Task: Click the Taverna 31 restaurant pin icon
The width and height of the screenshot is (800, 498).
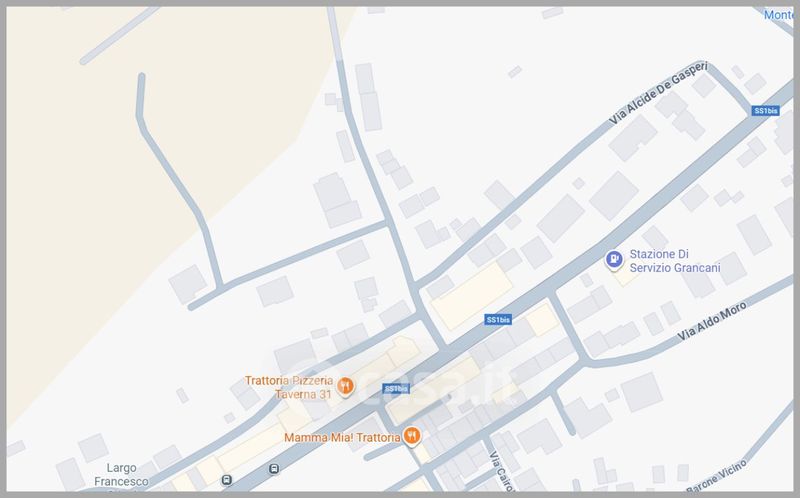Action: (x=345, y=386)
